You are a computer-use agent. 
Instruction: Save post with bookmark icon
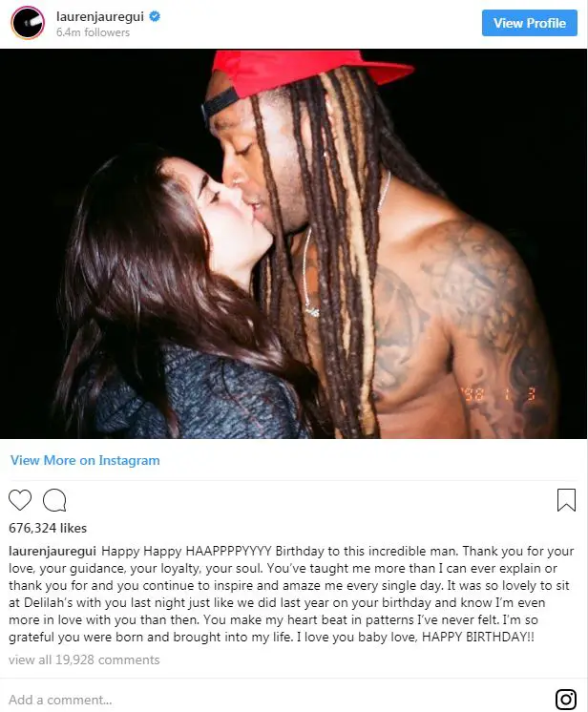(566, 500)
